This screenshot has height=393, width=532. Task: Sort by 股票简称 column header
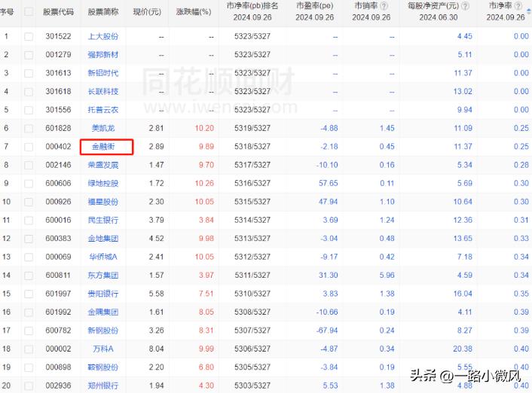[x=103, y=12]
